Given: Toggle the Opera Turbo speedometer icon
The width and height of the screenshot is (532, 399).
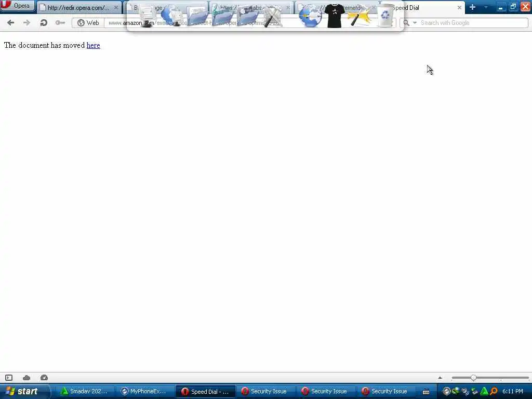Looking at the screenshot, I should tap(44, 378).
